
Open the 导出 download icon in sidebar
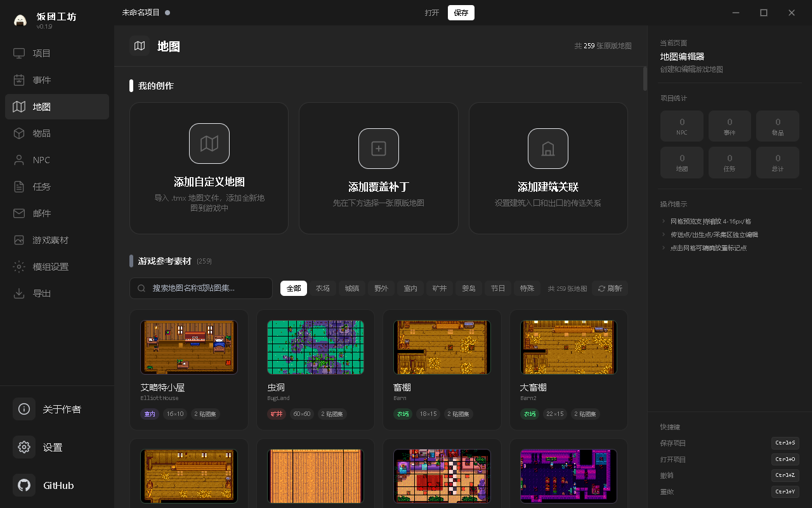tap(19, 293)
